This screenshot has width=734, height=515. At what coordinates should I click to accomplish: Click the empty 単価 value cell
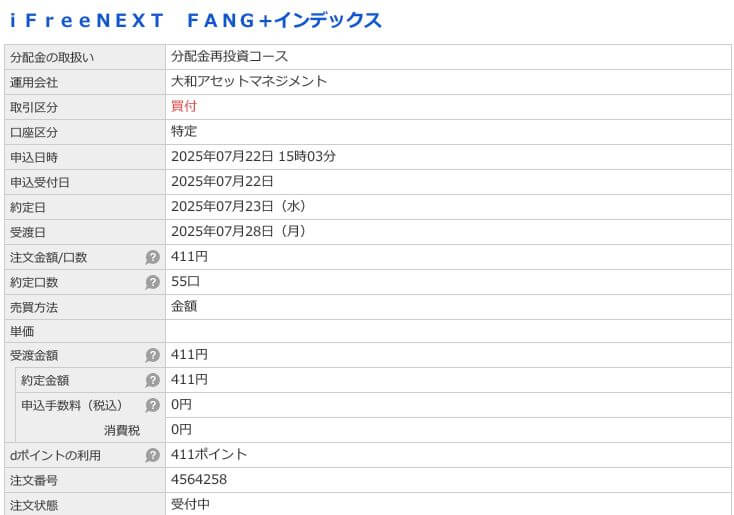pos(448,331)
